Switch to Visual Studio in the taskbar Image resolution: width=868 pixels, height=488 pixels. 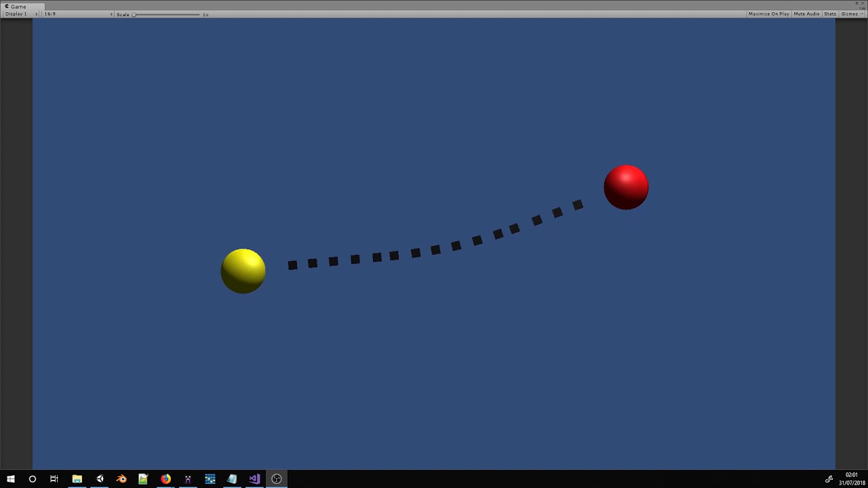pyautogui.click(x=254, y=479)
